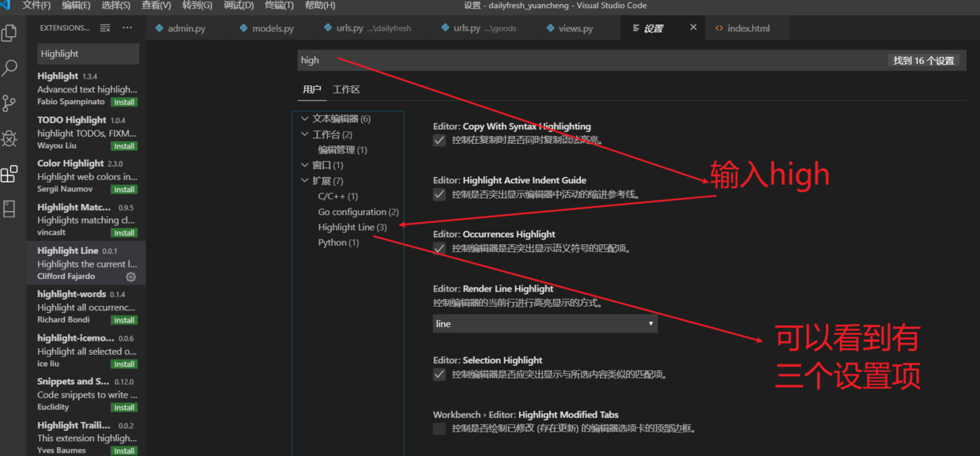Install the Color Highlight extension
This screenshot has width=980, height=456.
click(x=124, y=190)
